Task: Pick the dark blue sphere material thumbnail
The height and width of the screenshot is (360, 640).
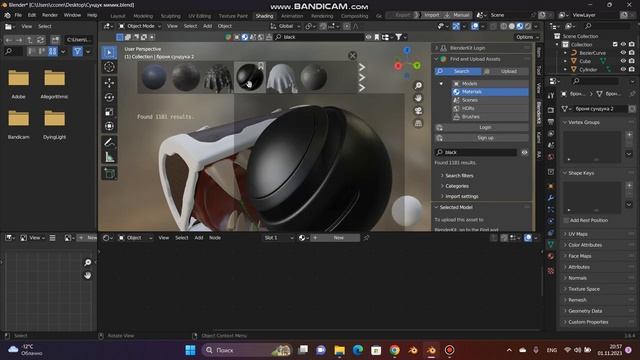Action: coord(154,77)
